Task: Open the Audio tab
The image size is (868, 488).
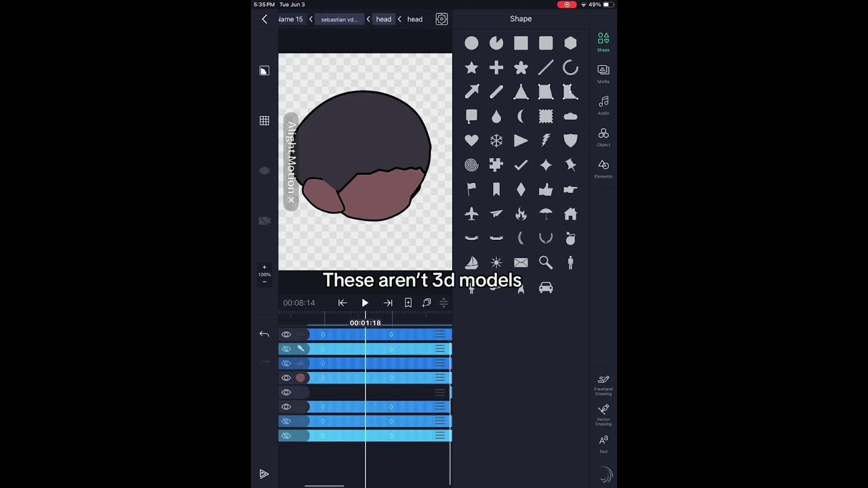Action: (604, 106)
